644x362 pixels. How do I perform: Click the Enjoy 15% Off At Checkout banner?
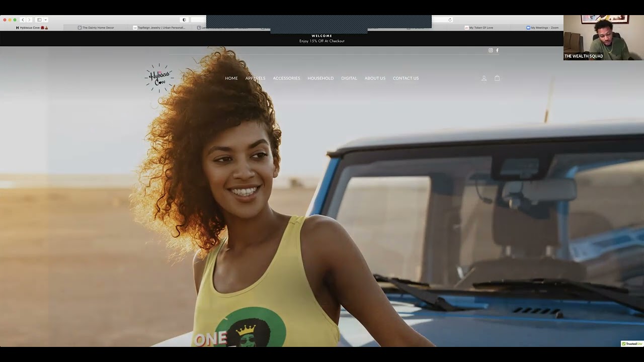(322, 41)
